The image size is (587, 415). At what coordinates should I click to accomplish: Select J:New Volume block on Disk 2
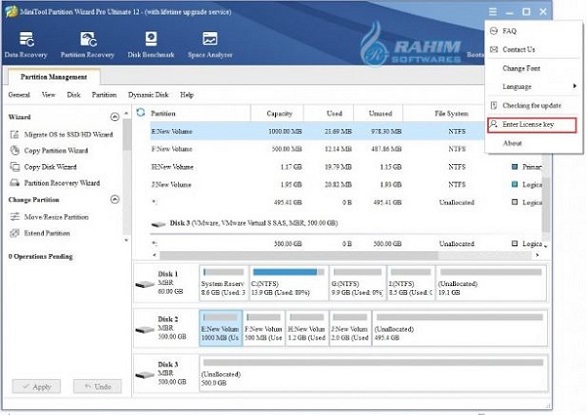(350, 328)
